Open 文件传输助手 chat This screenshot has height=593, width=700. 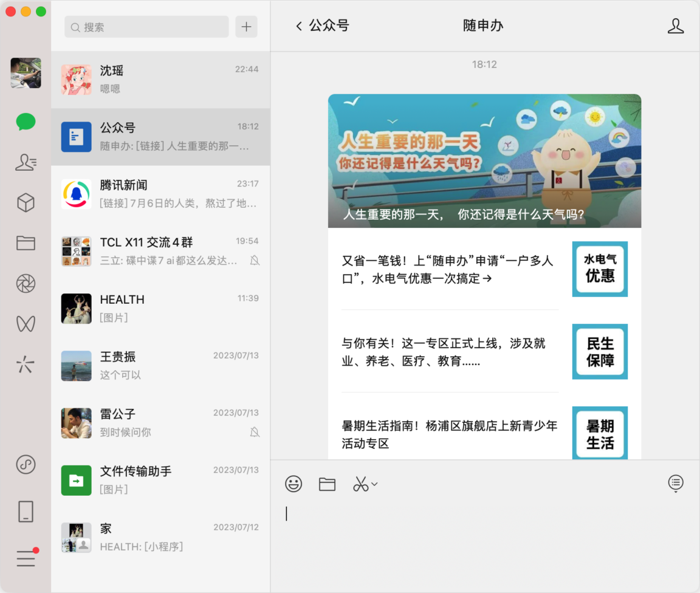click(160, 479)
